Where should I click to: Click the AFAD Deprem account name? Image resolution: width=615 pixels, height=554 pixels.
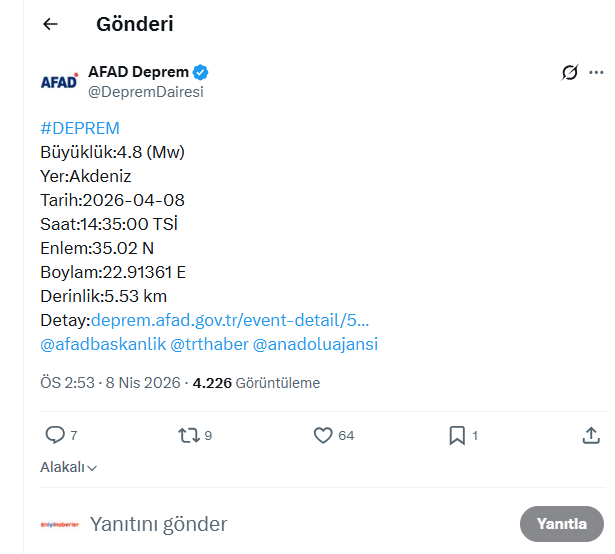[138, 72]
